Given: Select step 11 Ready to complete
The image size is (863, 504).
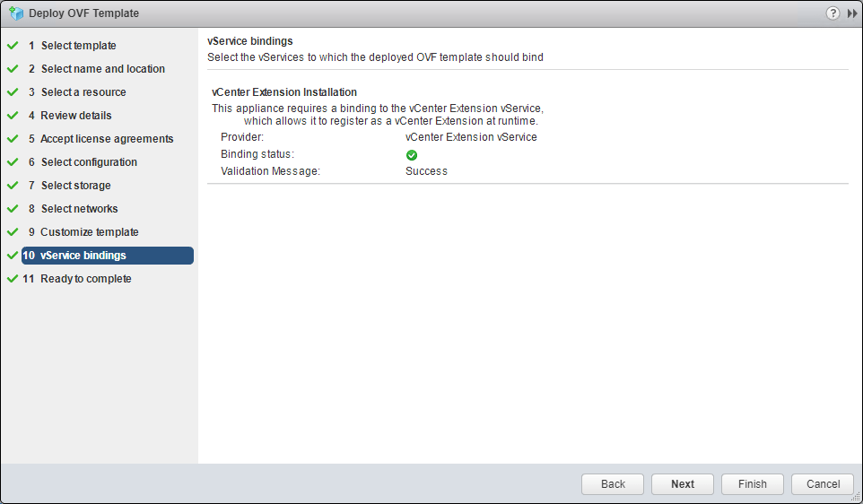Looking at the screenshot, I should coord(85,279).
